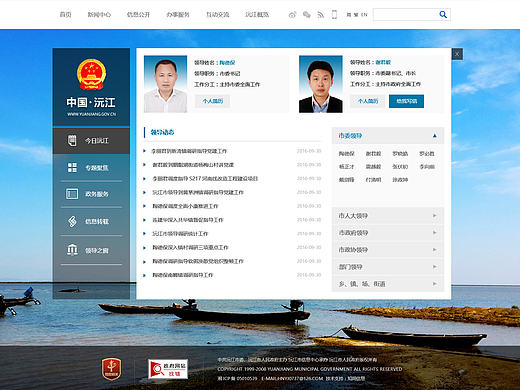The width and height of the screenshot is (520, 390).
Task: Go to the 首页 menu item
Action: 65,15
